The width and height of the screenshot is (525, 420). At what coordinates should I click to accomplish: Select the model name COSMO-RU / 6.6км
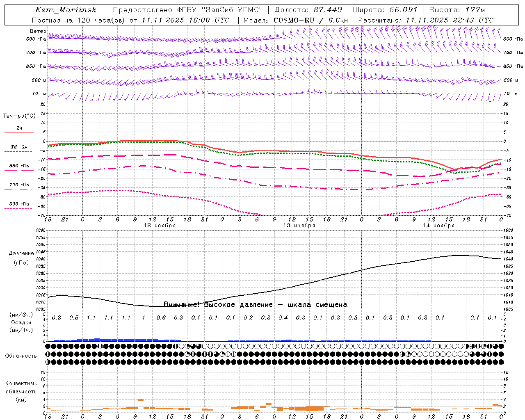tap(310, 20)
